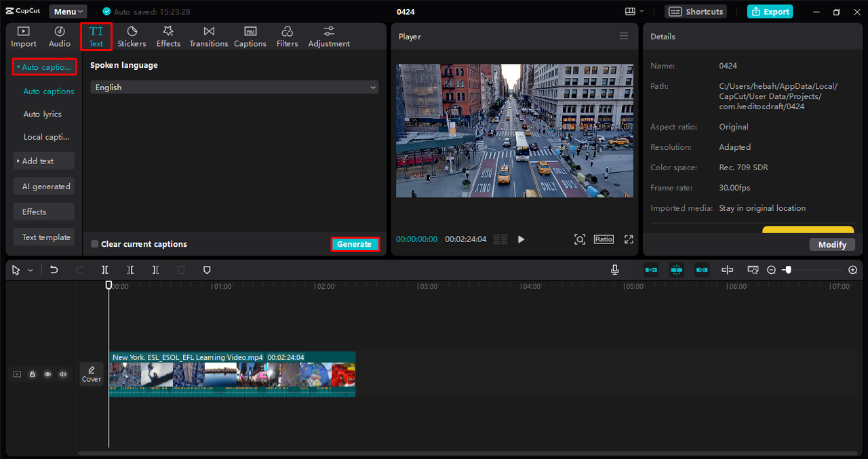The width and height of the screenshot is (868, 459).
Task: Play the video in the player
Action: point(521,239)
